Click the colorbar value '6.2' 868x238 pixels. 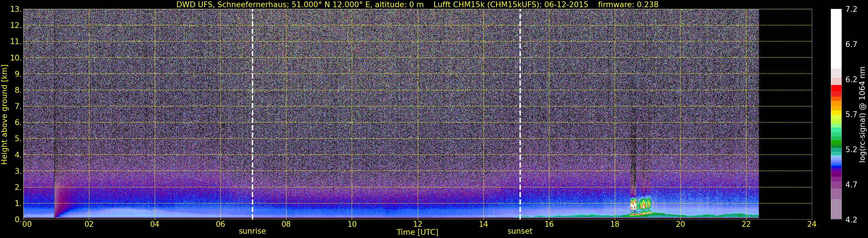(851, 80)
